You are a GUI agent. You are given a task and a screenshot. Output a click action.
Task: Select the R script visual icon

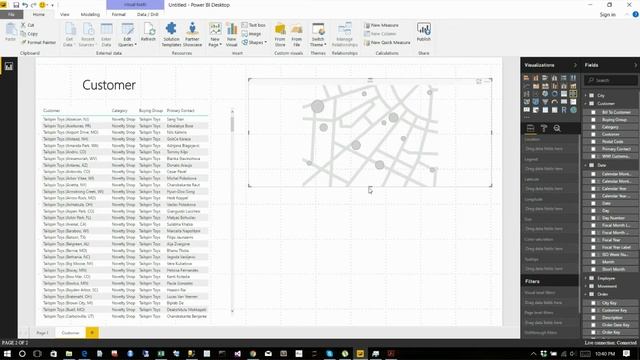pyautogui.click(x=564, y=110)
